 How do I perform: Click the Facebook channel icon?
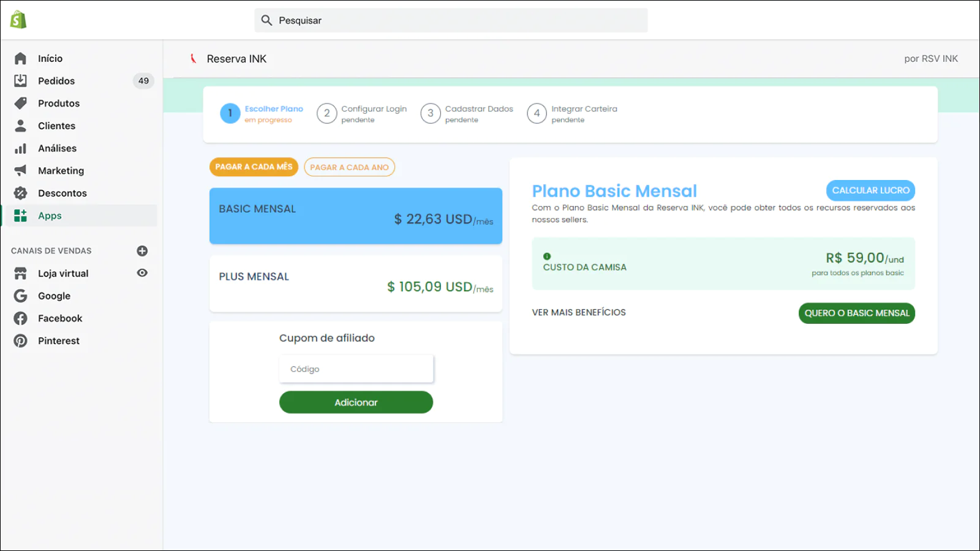pyautogui.click(x=20, y=318)
